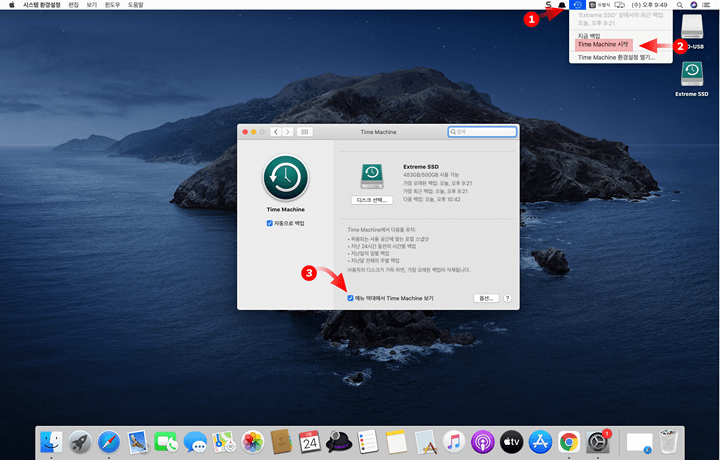
Task: Click the 디스크 선택... button
Action: [x=372, y=200]
